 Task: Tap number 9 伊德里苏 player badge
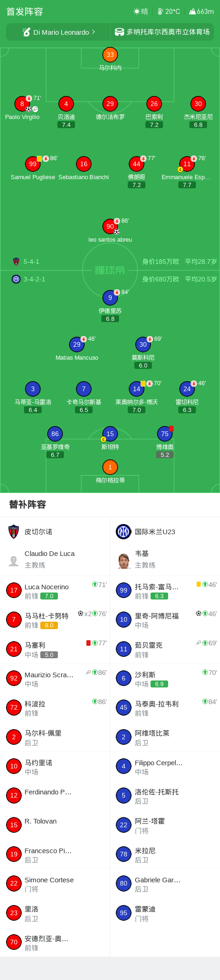110,298
